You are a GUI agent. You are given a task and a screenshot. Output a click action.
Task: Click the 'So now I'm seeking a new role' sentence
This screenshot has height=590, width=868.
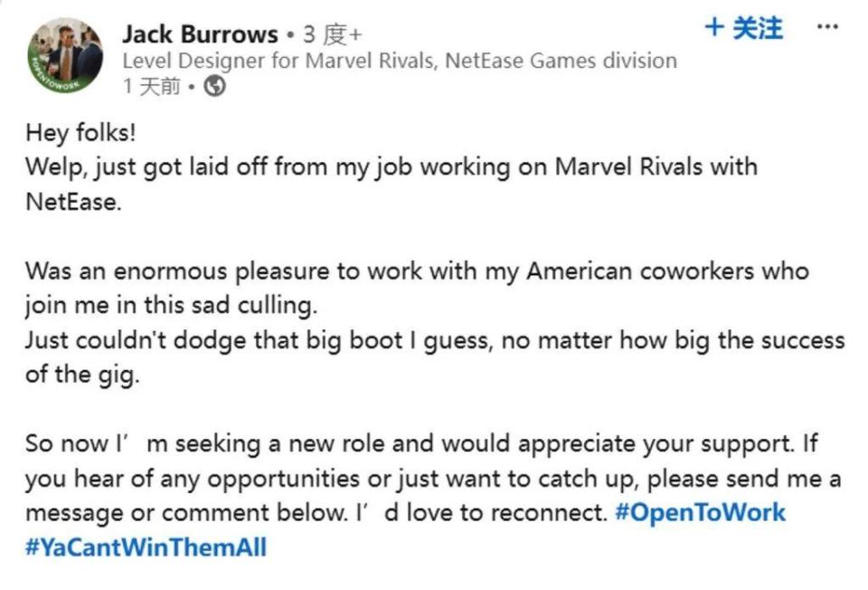pyautogui.click(x=421, y=443)
